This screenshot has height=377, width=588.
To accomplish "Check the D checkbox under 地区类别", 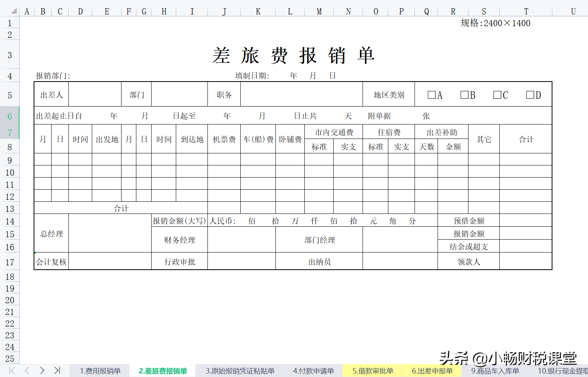I will point(530,94).
